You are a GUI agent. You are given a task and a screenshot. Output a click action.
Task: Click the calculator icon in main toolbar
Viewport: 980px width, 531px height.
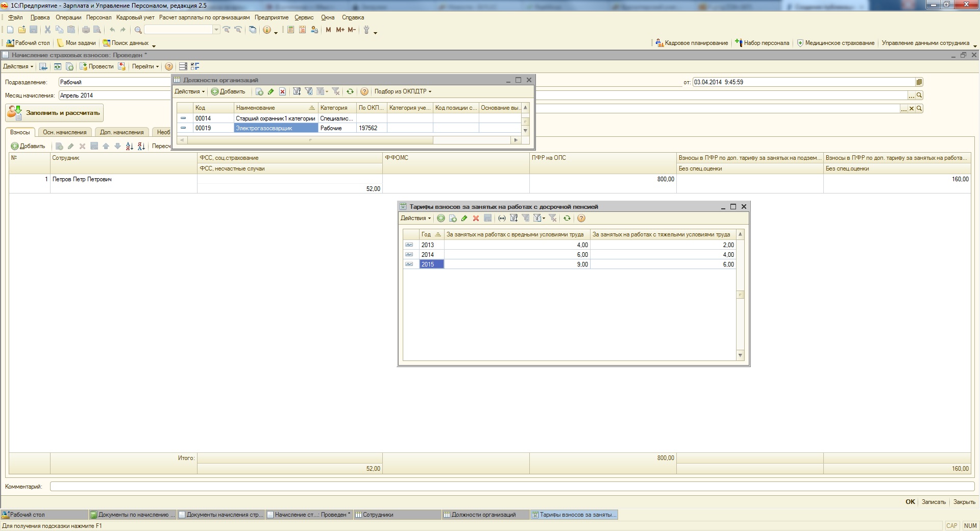[290, 30]
